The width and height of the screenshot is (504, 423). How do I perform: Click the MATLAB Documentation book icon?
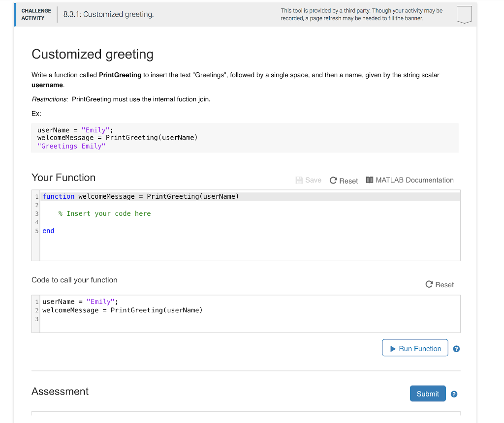pos(370,180)
